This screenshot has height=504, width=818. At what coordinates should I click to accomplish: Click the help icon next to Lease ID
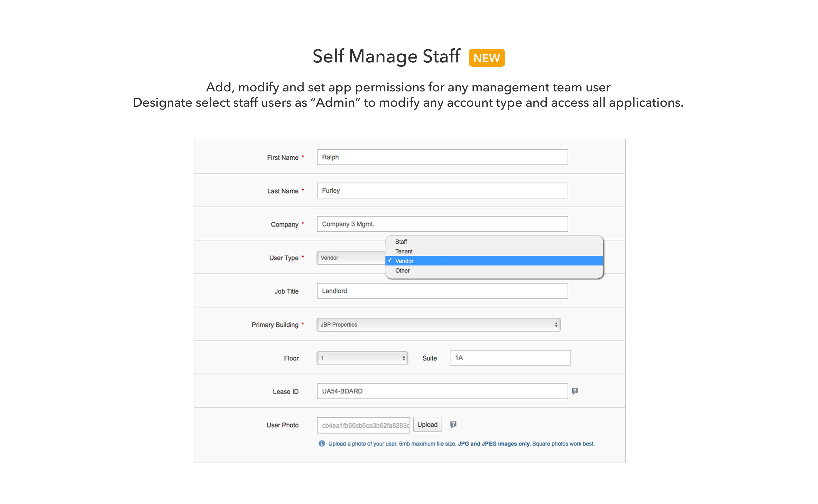(574, 391)
